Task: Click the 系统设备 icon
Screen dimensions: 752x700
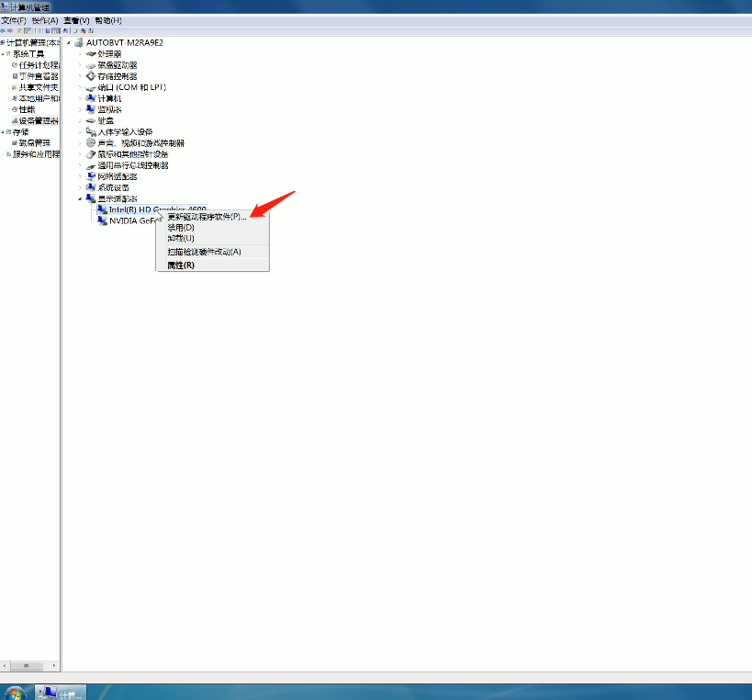Action: coord(91,187)
